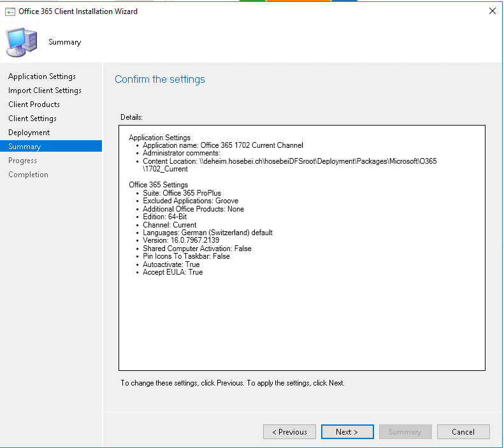Click the 'Administrator comments:' line
The width and height of the screenshot is (504, 448).
click(182, 153)
